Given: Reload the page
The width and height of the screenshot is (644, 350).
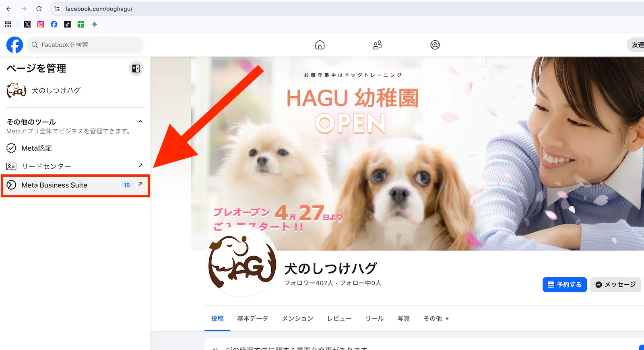Looking at the screenshot, I should (x=39, y=8).
